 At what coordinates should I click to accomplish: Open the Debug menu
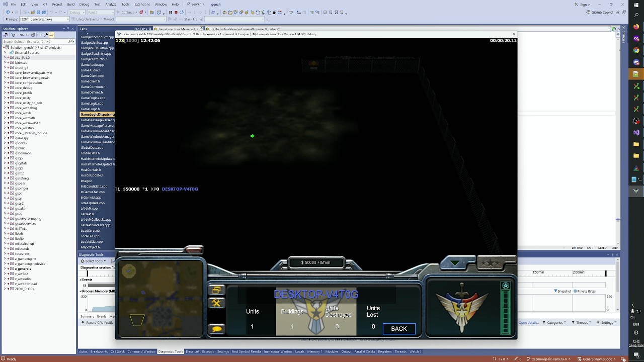point(84,4)
